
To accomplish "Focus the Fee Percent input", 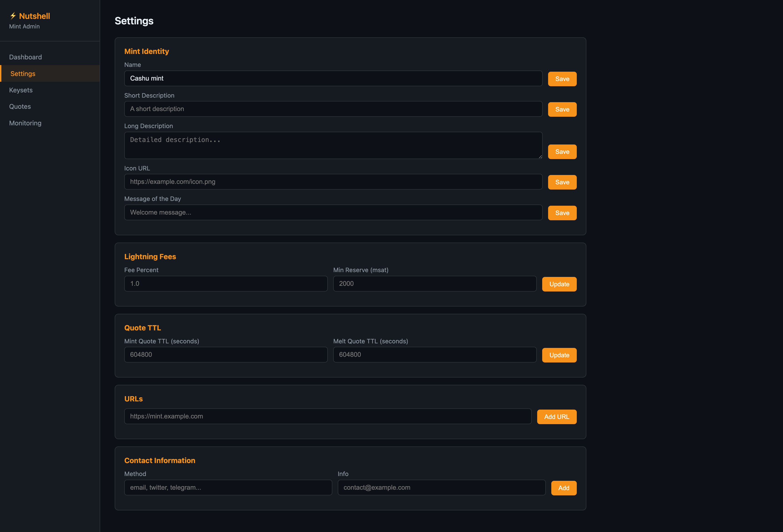I will 226,284.
